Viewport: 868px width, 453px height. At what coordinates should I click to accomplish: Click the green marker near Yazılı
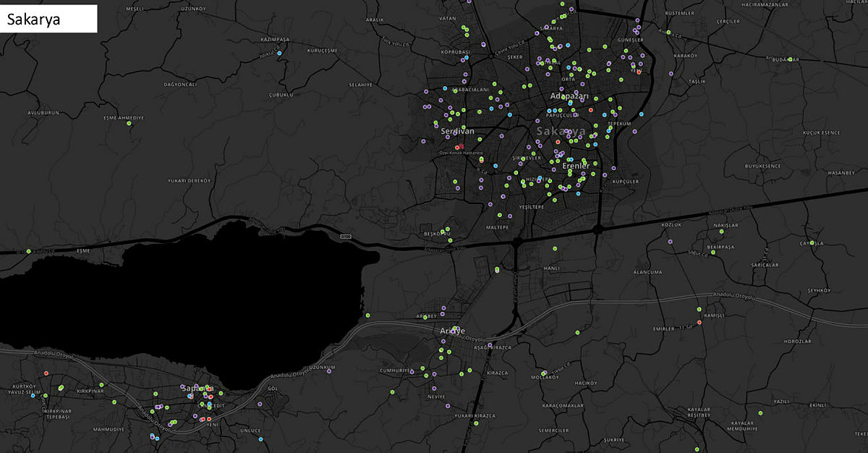click(760, 413)
